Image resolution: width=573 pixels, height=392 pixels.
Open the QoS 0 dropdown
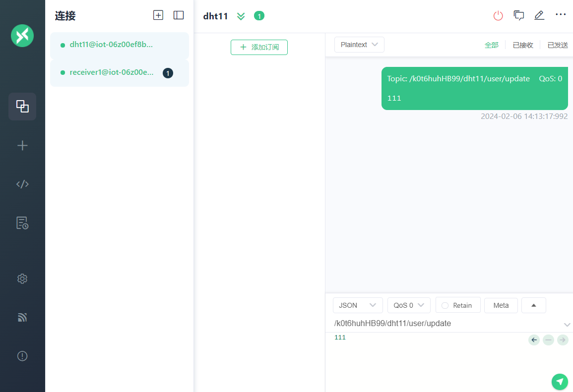tap(409, 305)
